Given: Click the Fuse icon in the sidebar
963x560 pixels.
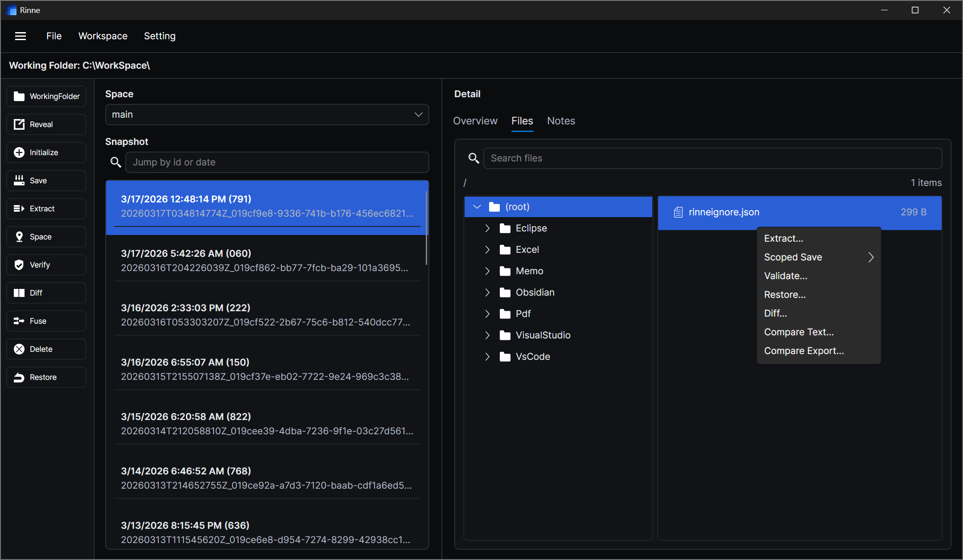Looking at the screenshot, I should point(20,321).
